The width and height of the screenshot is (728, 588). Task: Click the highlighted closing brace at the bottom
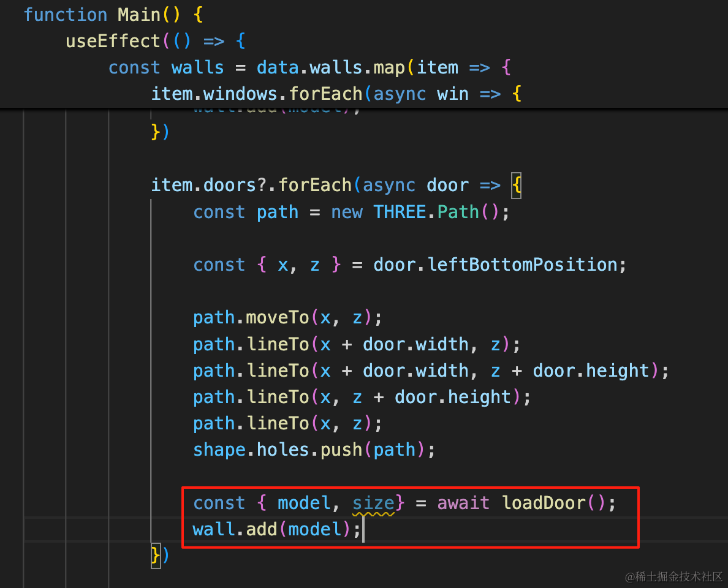click(156, 556)
